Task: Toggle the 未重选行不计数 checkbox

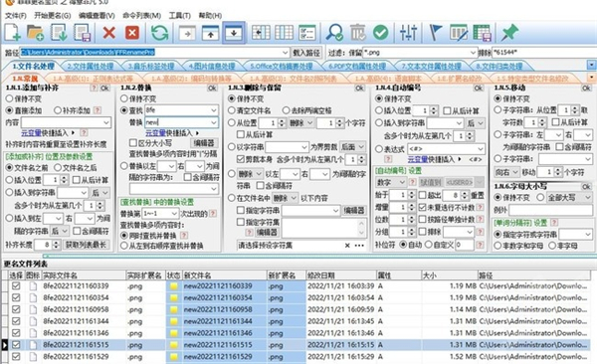Action: (422, 207)
